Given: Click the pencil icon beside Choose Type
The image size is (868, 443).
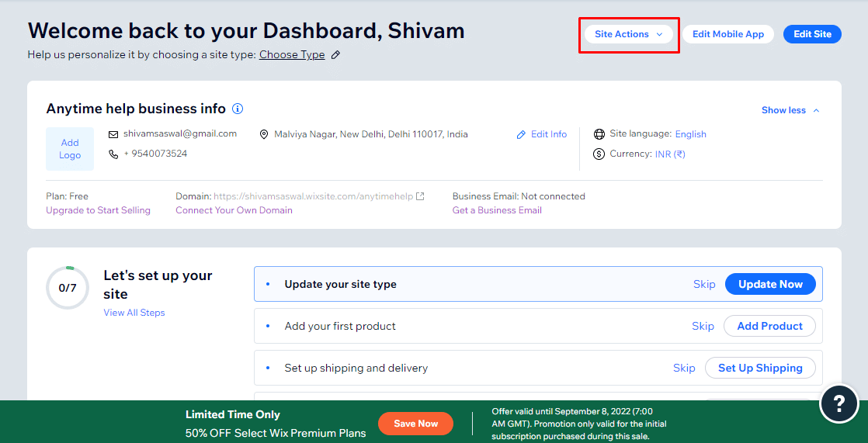Looking at the screenshot, I should tap(335, 55).
